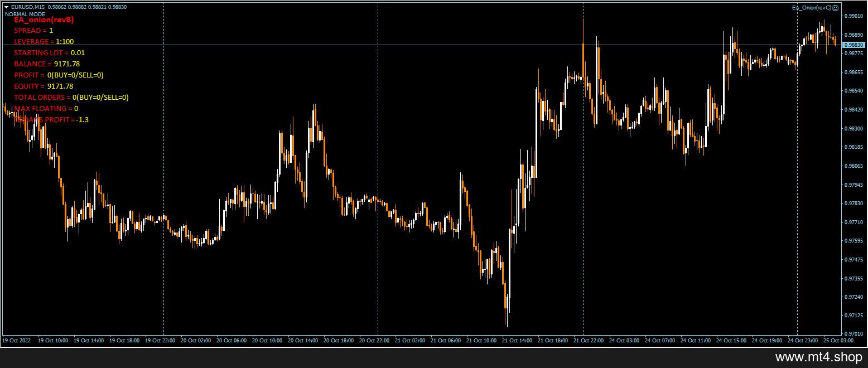Click the 20 Oct 14:00 time label
The image size is (868, 368).
click(x=302, y=340)
